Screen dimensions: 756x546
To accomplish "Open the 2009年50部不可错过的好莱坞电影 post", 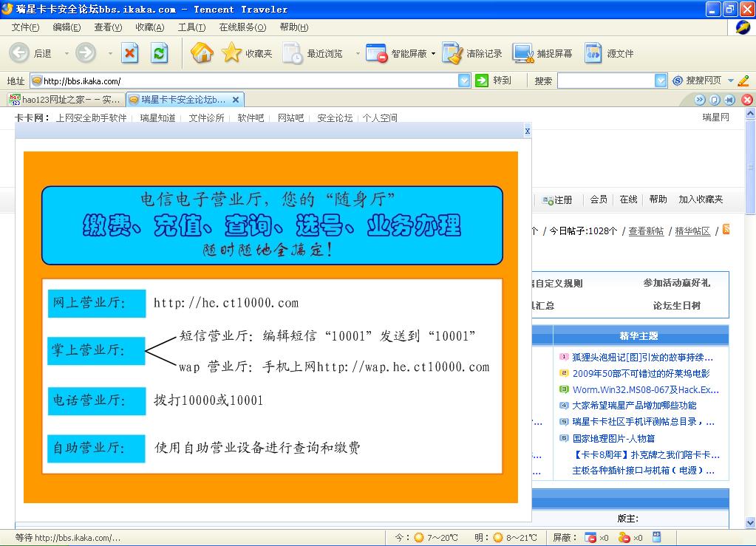I will coord(641,373).
